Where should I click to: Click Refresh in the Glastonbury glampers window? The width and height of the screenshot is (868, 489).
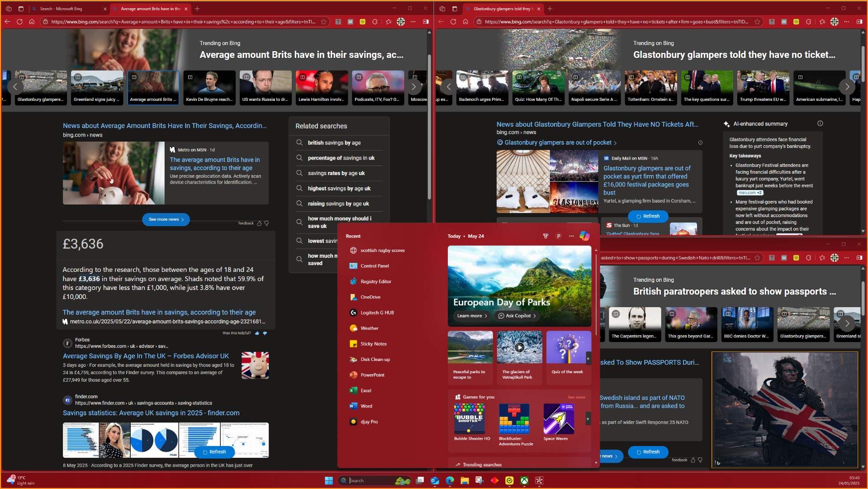(x=648, y=216)
